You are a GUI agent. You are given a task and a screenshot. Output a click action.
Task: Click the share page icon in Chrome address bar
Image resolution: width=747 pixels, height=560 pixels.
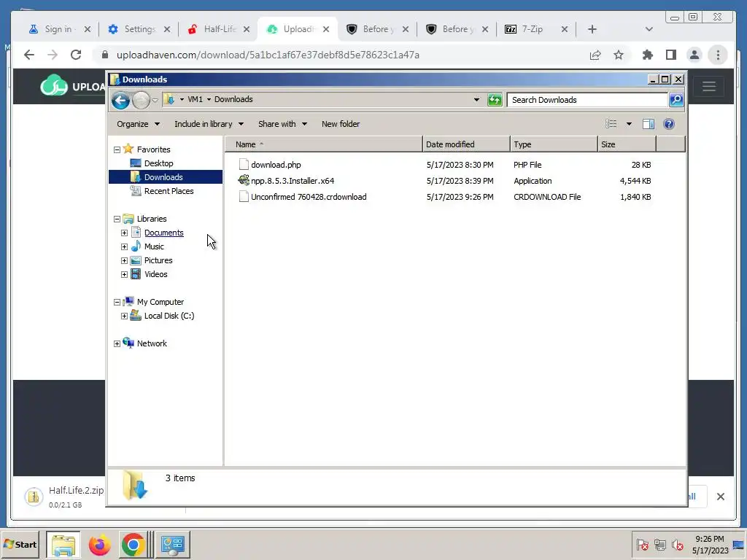595,55
